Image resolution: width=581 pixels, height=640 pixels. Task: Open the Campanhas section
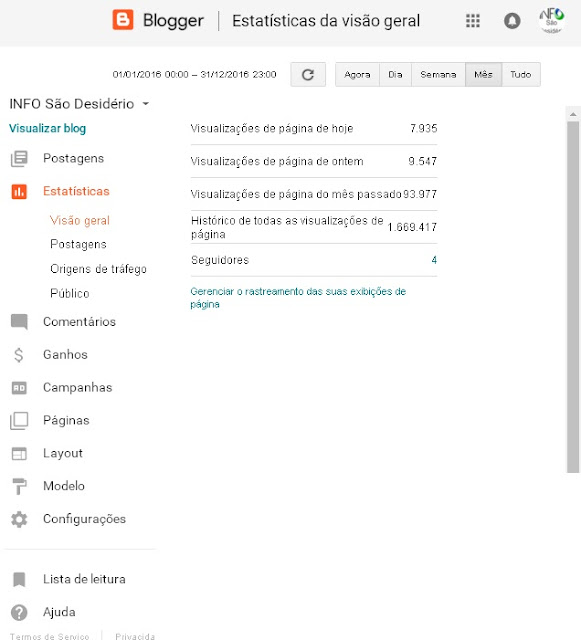78,388
